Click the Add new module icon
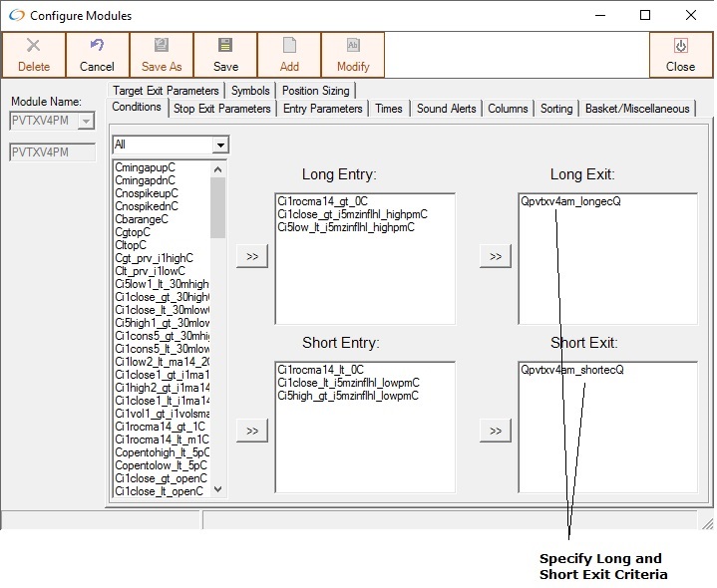The width and height of the screenshot is (717, 588). coord(289,47)
